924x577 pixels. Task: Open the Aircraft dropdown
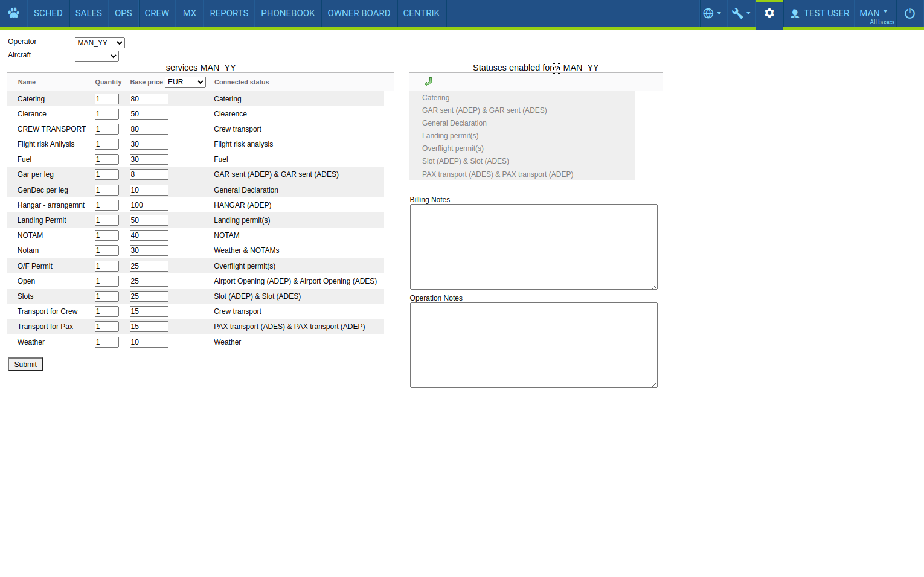pos(97,56)
